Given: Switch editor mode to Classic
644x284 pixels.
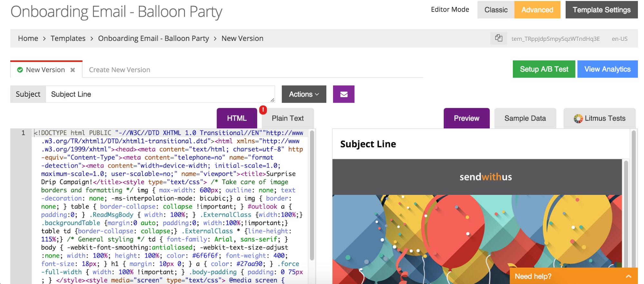Looking at the screenshot, I should (495, 10).
